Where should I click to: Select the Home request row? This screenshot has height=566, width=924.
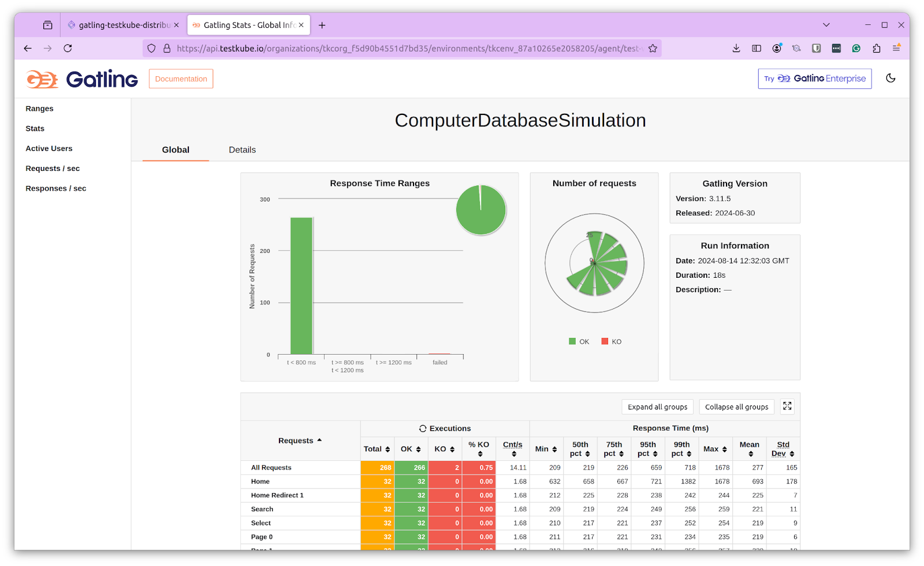pos(520,482)
